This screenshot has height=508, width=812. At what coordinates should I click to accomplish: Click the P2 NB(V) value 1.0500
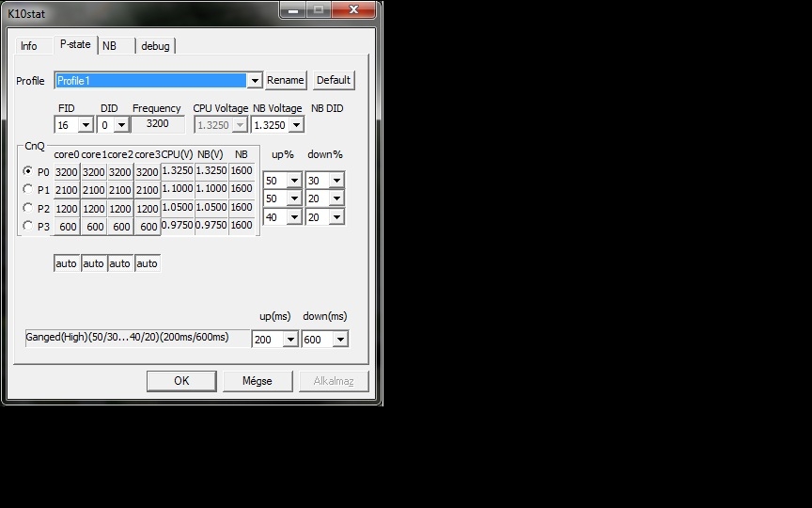coord(211,207)
